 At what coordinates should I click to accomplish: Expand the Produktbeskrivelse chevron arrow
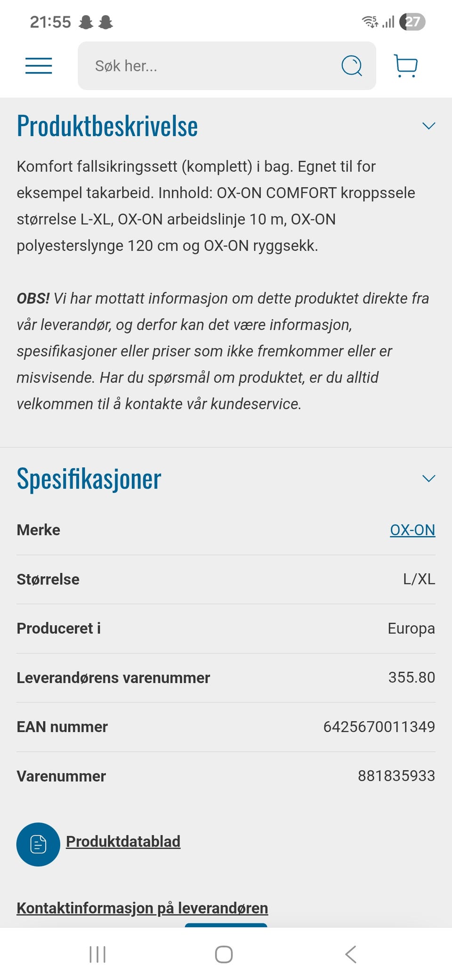(x=428, y=126)
